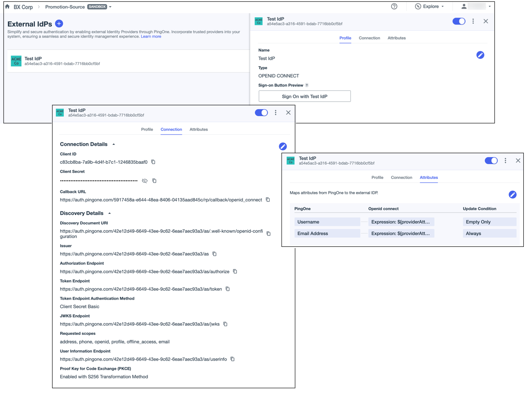Copy the Issuer URL

click(x=214, y=254)
